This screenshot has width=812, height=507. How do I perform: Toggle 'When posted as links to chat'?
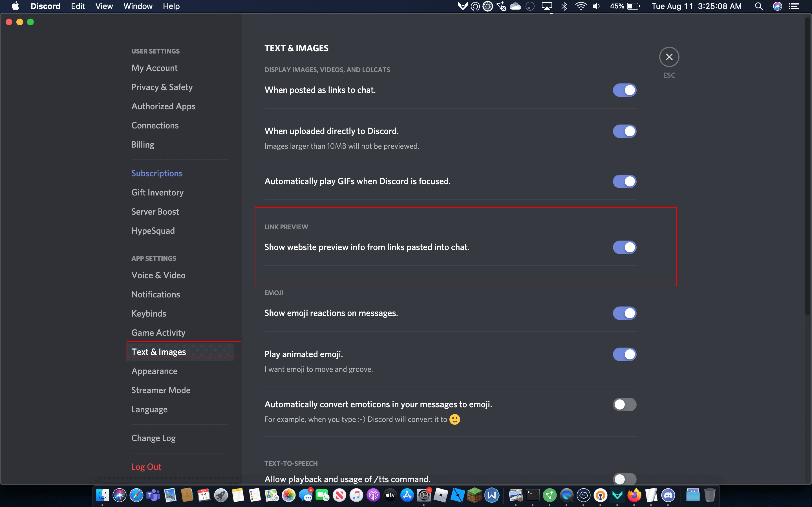(x=624, y=90)
